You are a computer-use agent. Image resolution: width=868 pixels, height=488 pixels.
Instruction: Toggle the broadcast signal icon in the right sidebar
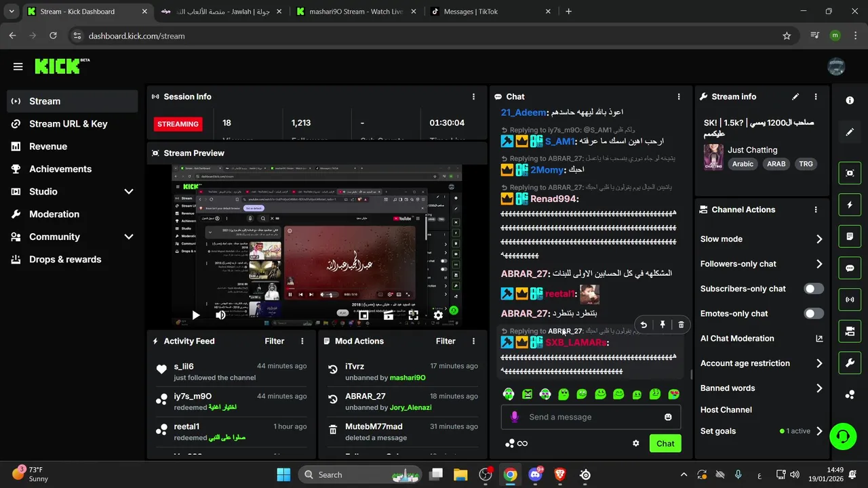850,299
